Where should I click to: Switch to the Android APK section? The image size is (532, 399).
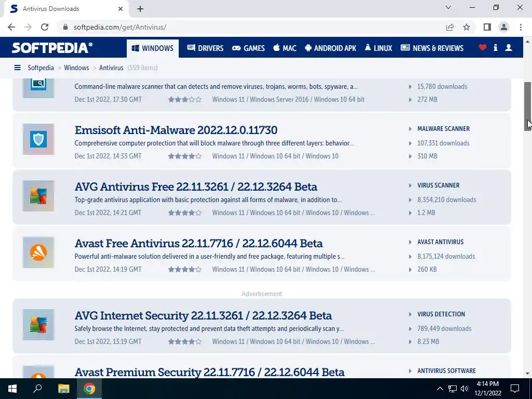330,48
